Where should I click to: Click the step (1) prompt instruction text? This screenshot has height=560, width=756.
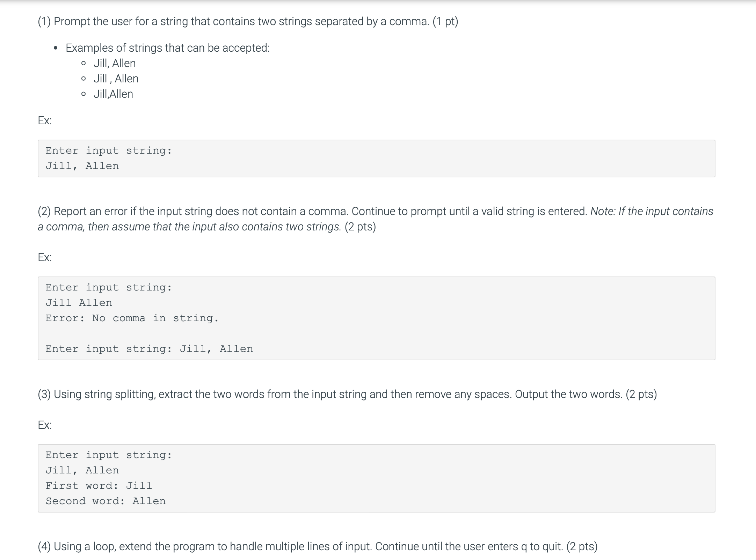point(248,21)
